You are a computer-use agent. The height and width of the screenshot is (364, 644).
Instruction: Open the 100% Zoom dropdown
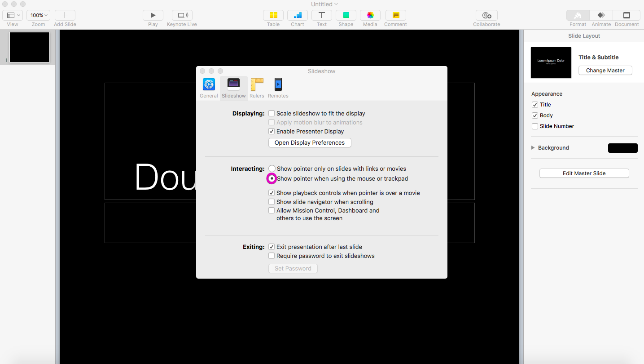click(x=38, y=15)
